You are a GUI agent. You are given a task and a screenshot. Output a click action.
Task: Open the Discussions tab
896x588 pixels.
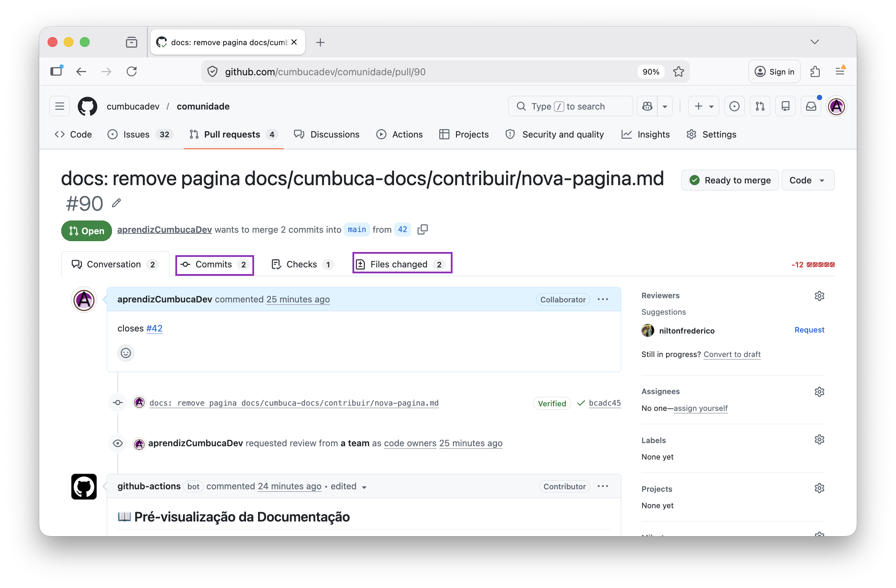[x=327, y=134]
